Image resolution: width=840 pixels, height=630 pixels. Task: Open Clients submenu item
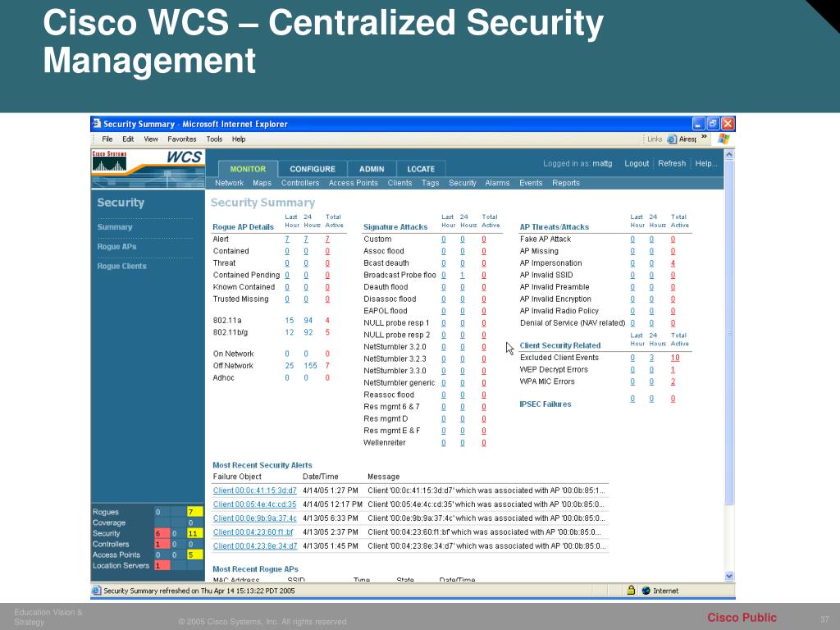399,183
